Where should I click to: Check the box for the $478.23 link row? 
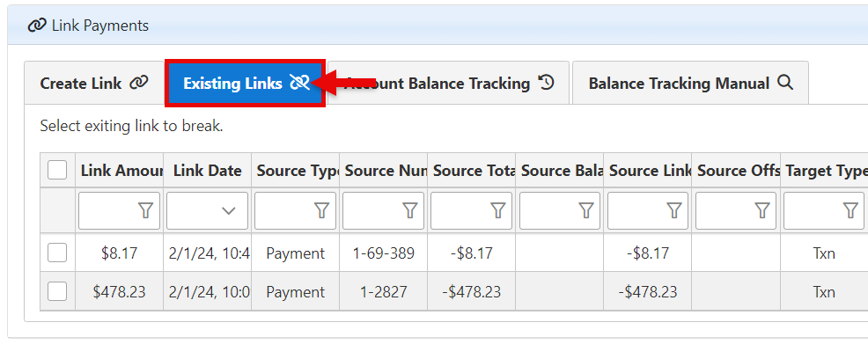[57, 292]
